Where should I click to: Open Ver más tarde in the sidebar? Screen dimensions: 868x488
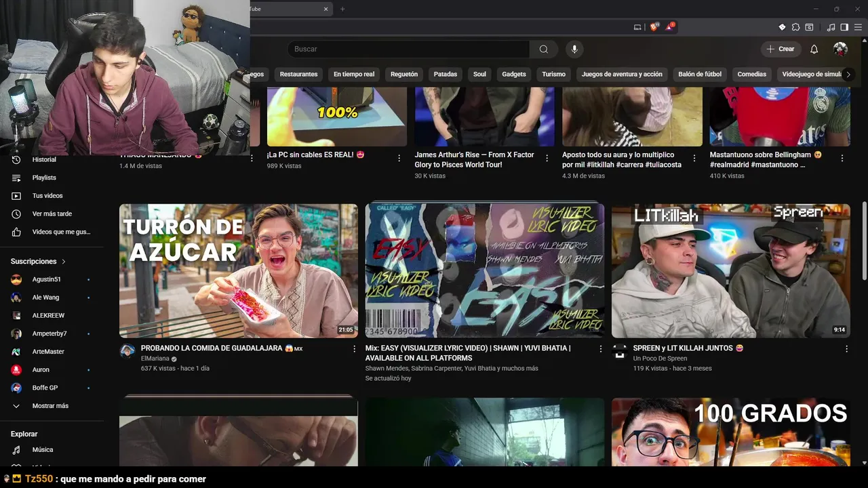click(x=52, y=213)
